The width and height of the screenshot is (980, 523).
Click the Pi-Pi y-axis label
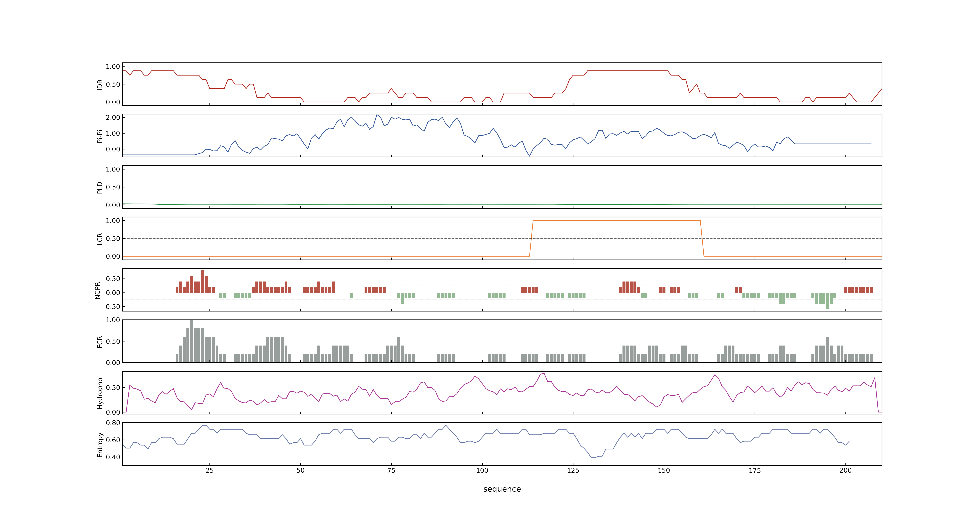click(100, 136)
